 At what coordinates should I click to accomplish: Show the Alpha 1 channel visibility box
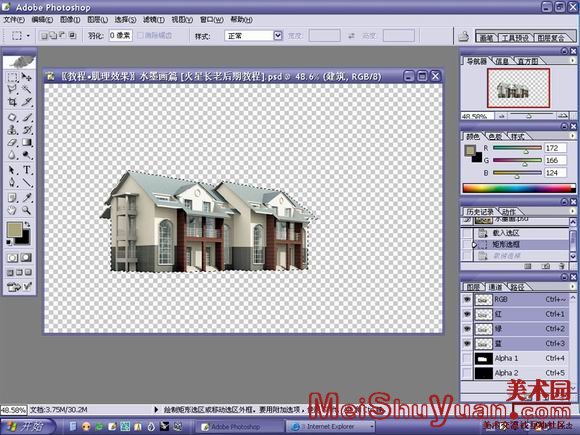(467, 358)
